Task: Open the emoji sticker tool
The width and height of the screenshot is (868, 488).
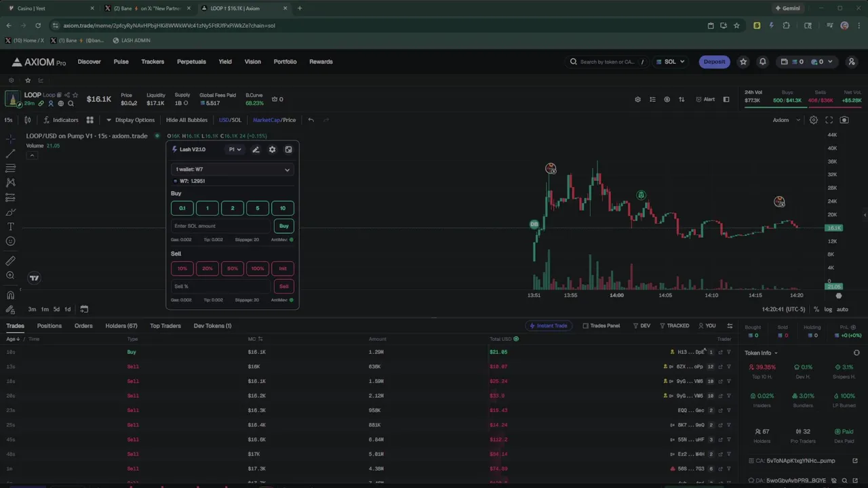Action: pyautogui.click(x=10, y=241)
